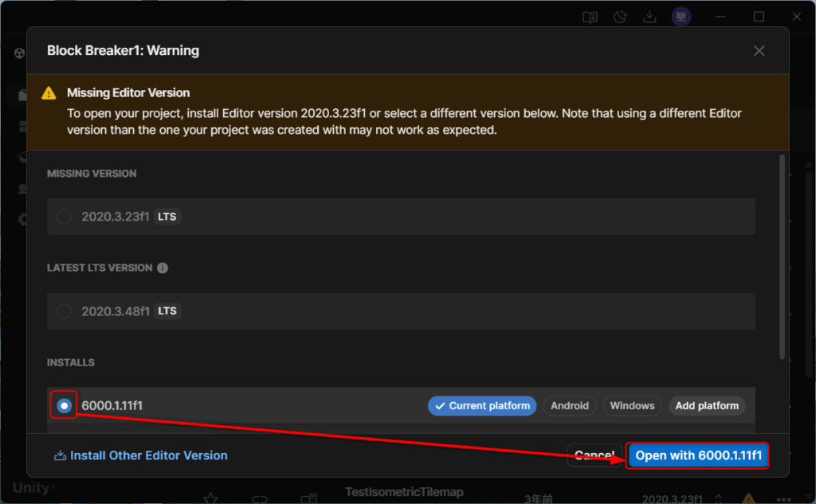Pick the Windows platform chip
The width and height of the screenshot is (816, 504).
pos(632,406)
